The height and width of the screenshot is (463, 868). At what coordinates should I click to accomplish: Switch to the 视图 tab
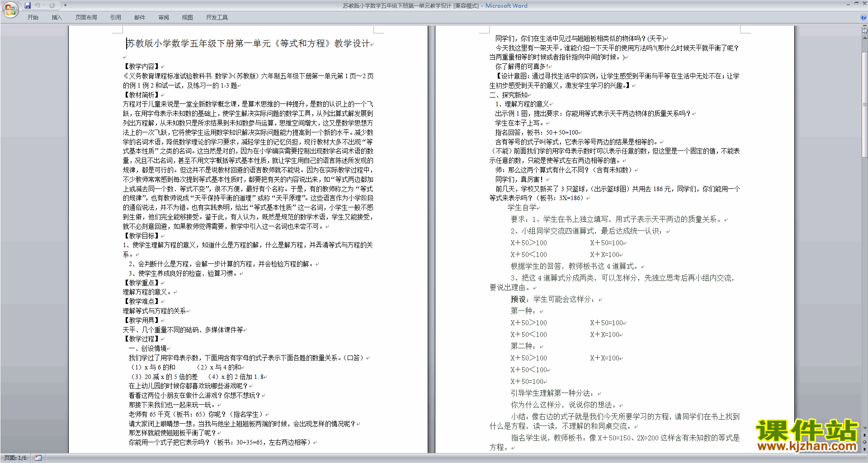[x=188, y=18]
